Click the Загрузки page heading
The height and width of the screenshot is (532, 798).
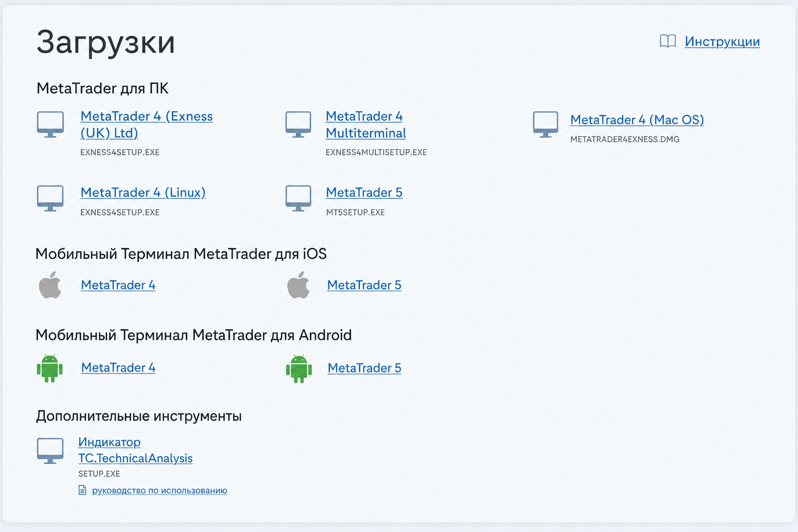click(x=105, y=43)
